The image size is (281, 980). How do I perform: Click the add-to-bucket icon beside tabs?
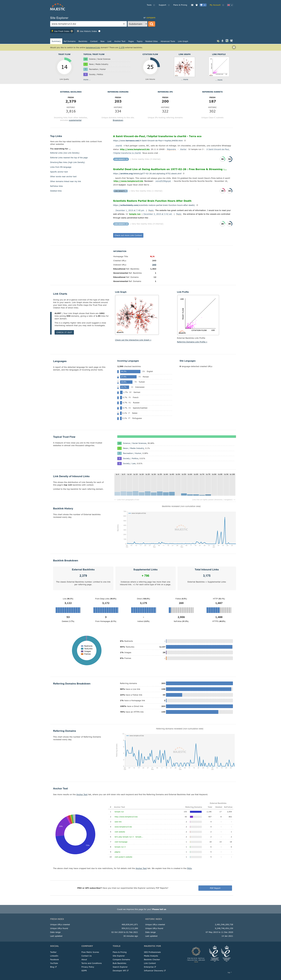(218, 41)
